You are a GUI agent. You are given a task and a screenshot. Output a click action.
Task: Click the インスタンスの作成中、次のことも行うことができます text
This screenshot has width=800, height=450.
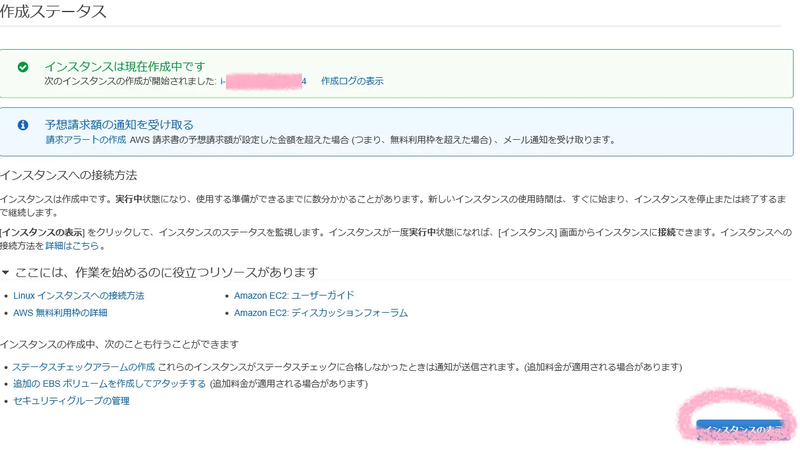119,345
